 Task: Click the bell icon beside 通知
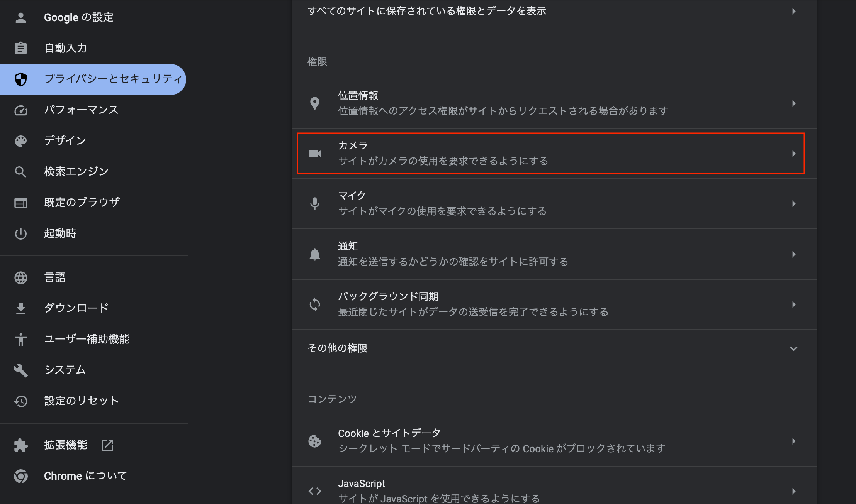315,254
